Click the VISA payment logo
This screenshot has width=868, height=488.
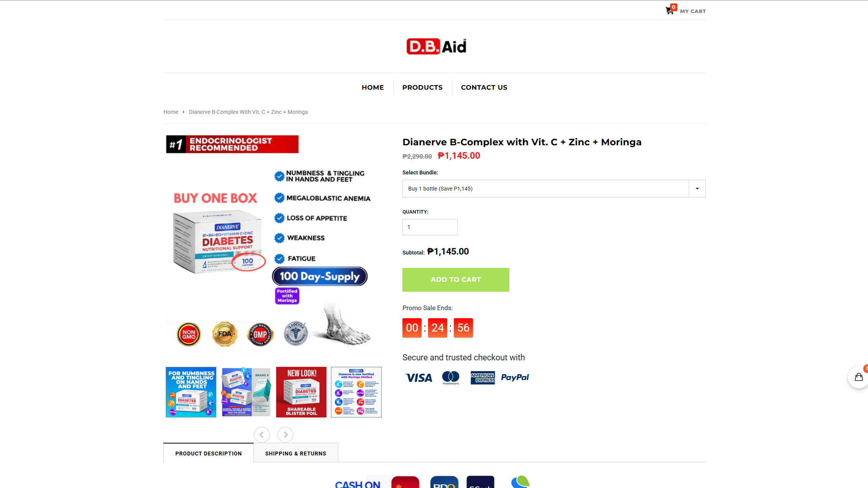click(x=419, y=378)
